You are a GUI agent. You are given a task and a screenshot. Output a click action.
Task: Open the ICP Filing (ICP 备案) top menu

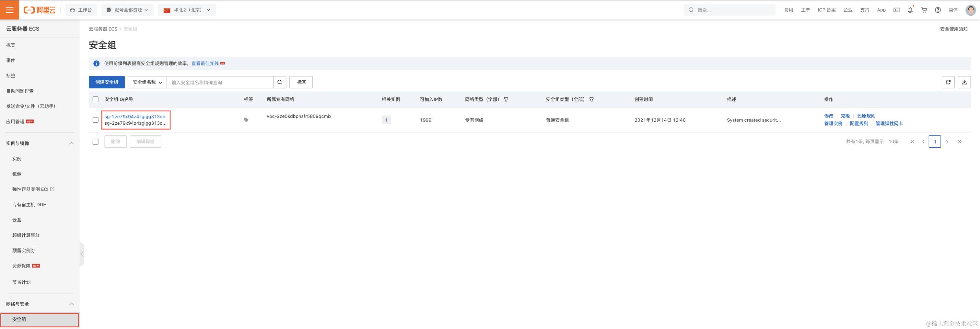tap(827, 10)
